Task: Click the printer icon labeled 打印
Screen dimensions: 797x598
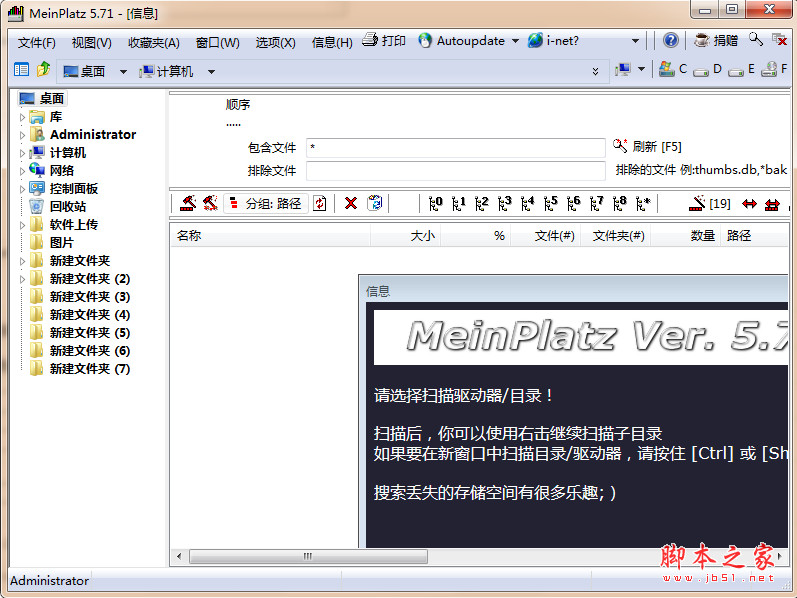Action: coord(370,40)
